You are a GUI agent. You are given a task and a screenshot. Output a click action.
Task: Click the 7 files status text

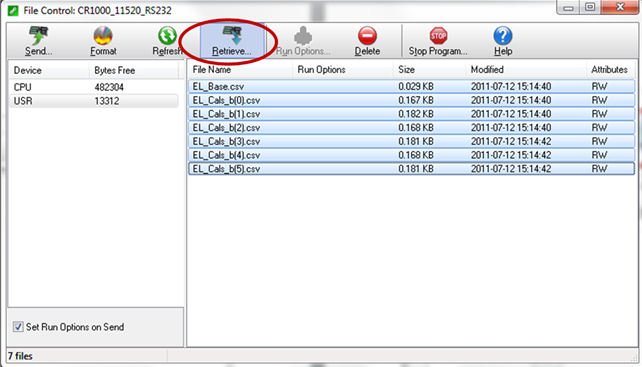[x=20, y=356]
